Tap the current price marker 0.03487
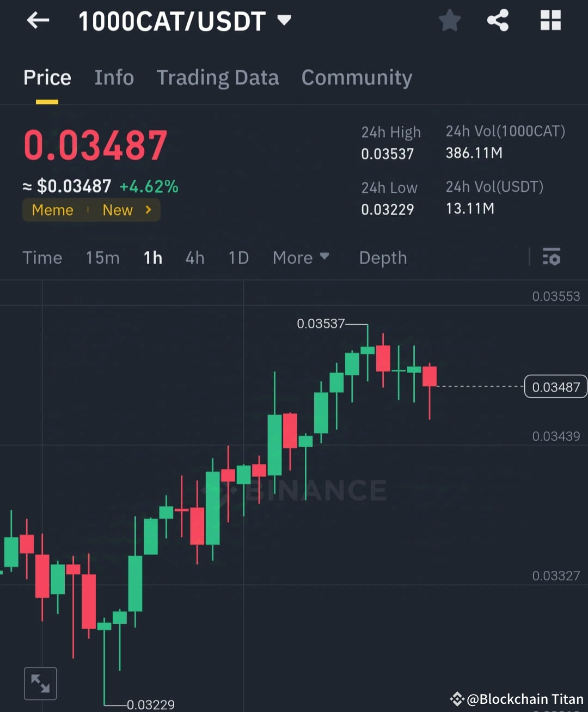 [x=555, y=386]
